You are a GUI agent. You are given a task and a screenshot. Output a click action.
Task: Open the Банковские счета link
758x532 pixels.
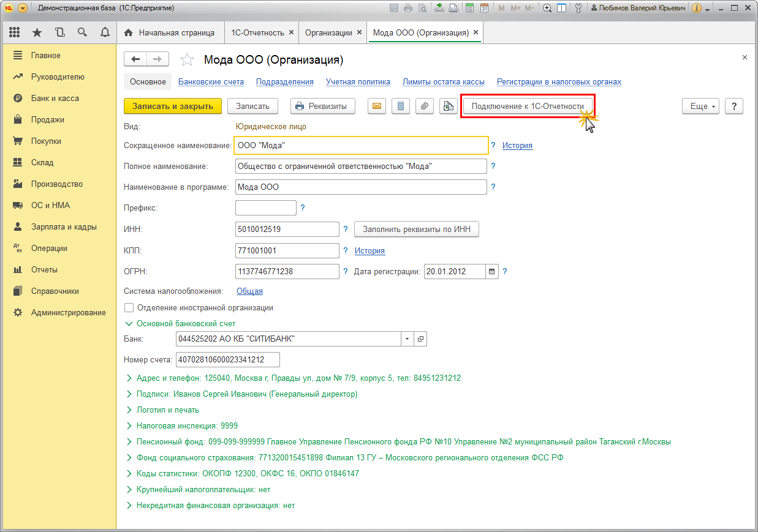tap(211, 81)
